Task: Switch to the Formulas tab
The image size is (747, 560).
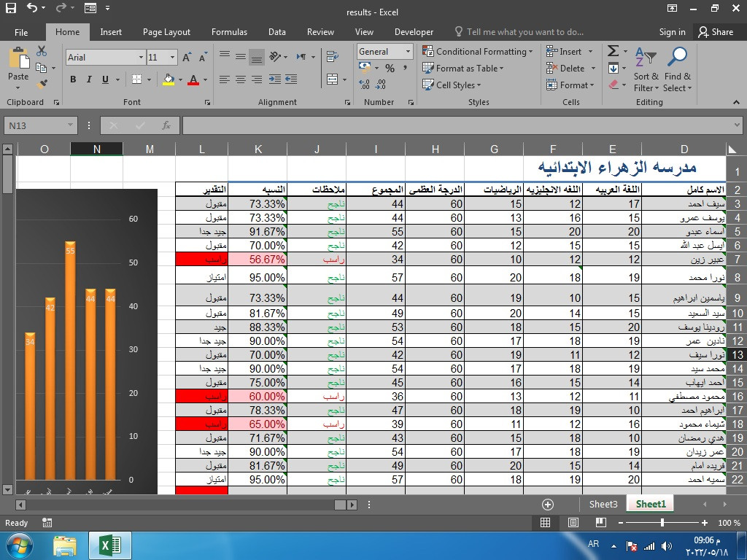Action: [x=229, y=32]
